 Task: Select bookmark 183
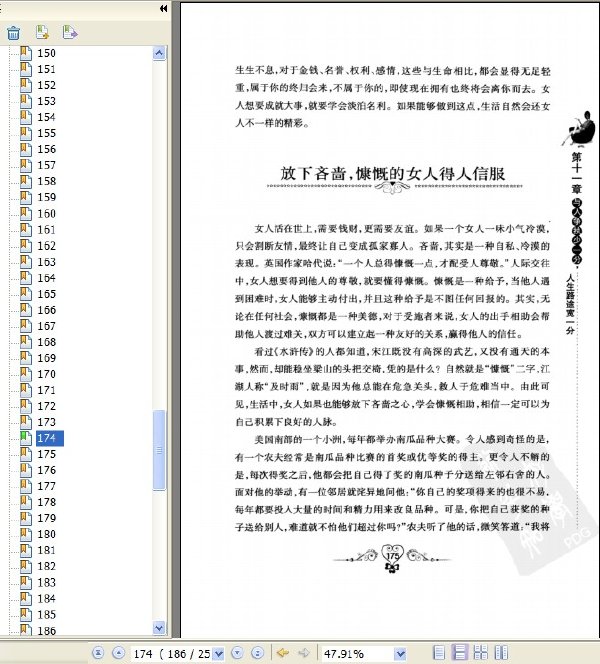(46, 583)
